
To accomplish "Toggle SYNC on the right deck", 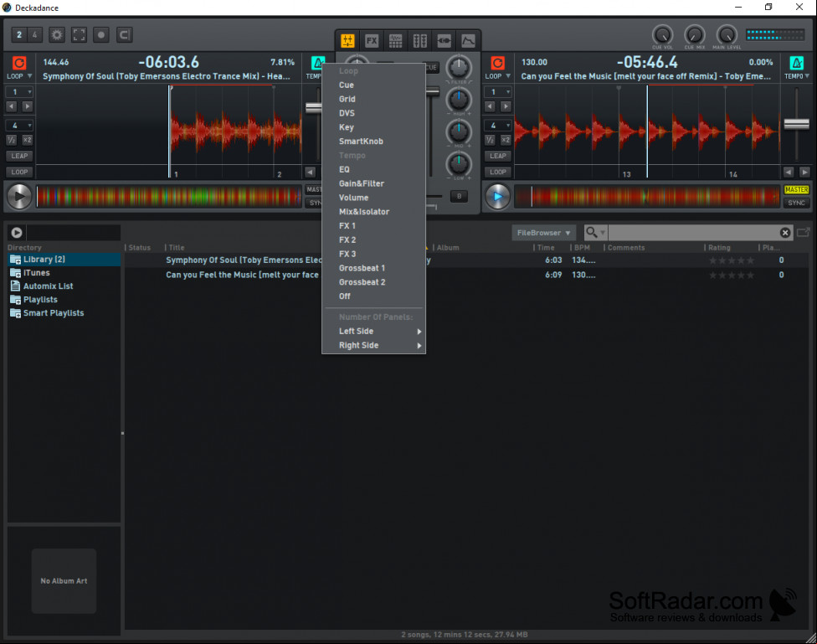I will (x=796, y=203).
